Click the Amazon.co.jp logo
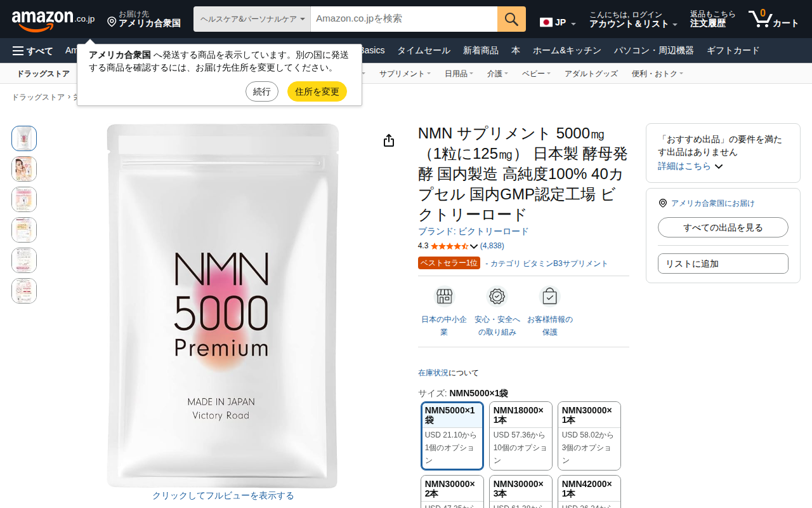812x508 pixels. click(53, 19)
